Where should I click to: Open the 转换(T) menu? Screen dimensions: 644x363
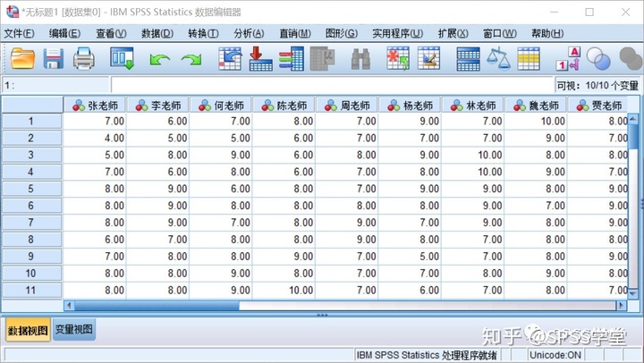click(x=203, y=33)
